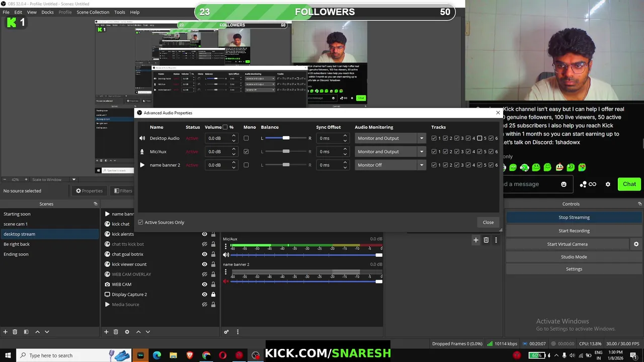644x362 pixels.
Task: Mute Mic/Aux speaker icon in audio mixer
Action: click(226, 255)
